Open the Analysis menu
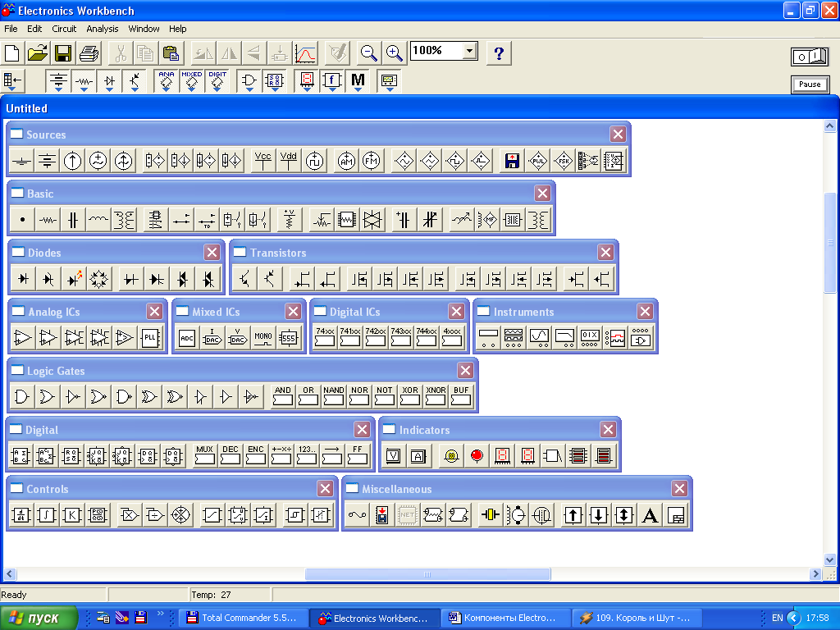The image size is (840, 630). tap(102, 29)
